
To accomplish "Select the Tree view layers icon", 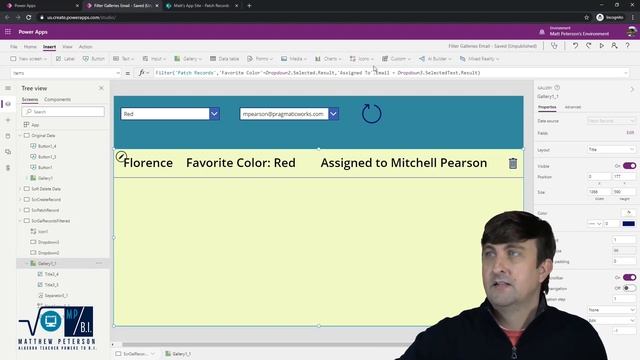I will (x=8, y=104).
